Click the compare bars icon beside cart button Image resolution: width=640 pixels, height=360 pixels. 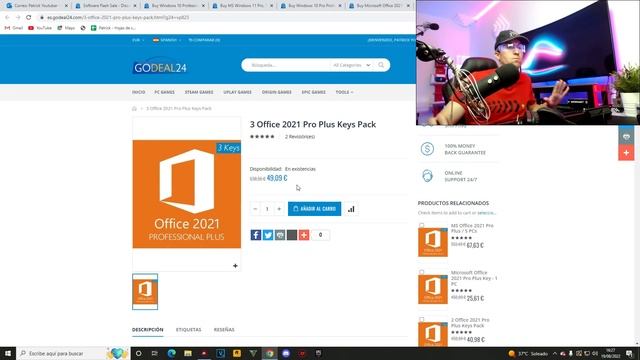tap(351, 209)
